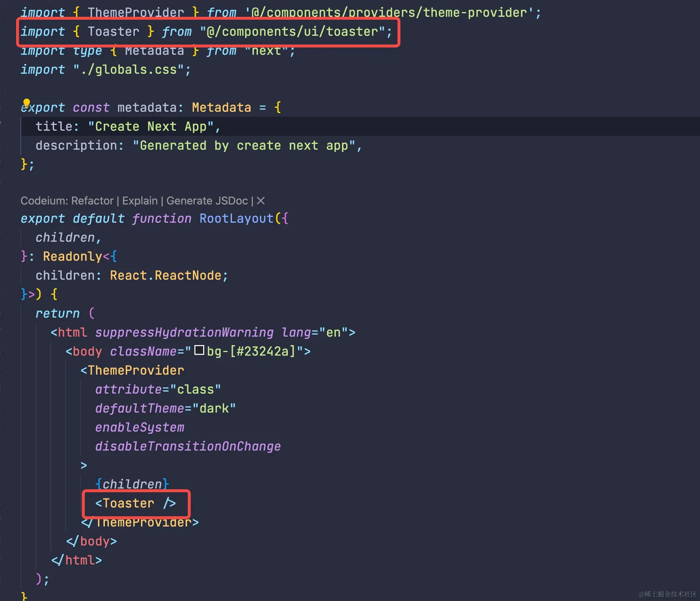Click the Metadata import from "next"

click(x=157, y=51)
